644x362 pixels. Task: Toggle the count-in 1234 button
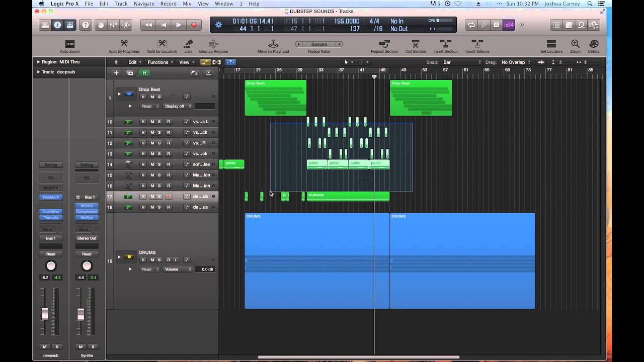point(509,25)
